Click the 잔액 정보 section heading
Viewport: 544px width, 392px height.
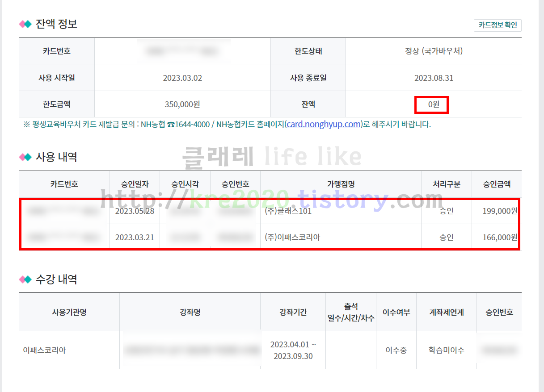pos(56,24)
